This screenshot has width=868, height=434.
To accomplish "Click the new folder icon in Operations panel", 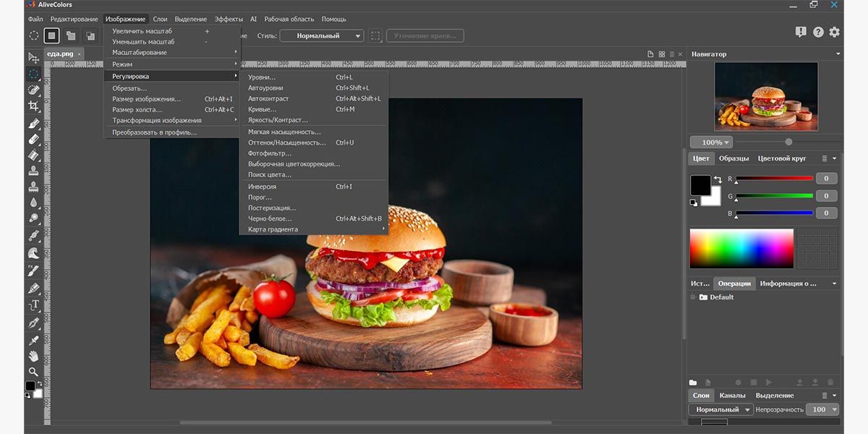I will [x=693, y=382].
